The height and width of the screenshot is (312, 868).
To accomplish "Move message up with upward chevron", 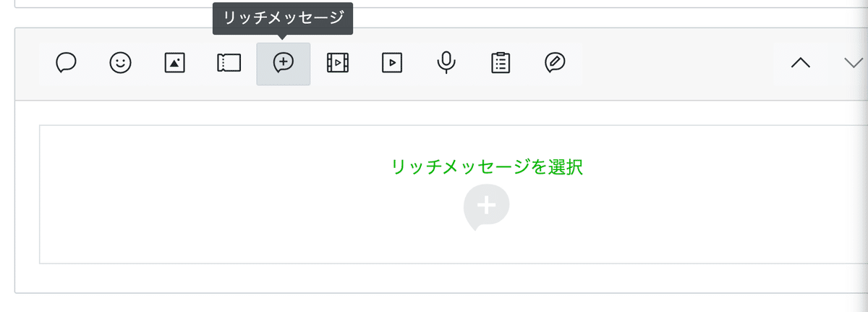I will 800,64.
